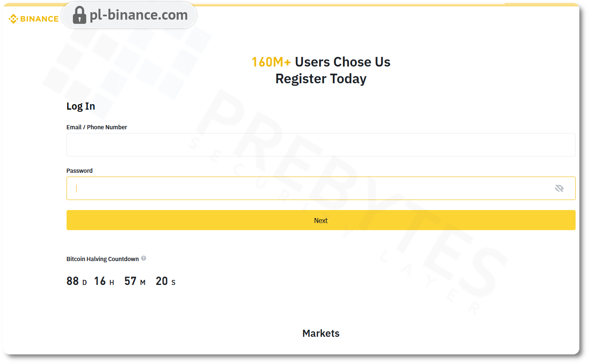Screen dimensions: 589x364
Task: Click the Log In heading
Action: [81, 106]
